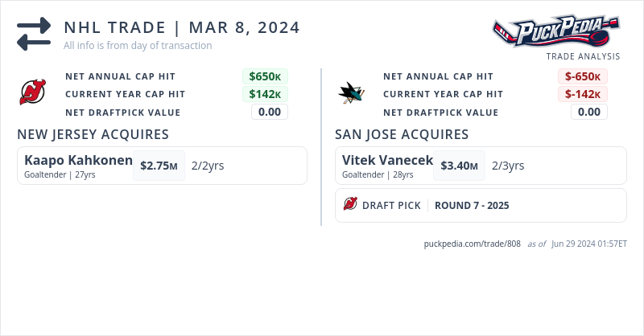Click the puckpedia.com/trade/808 link
644x336 pixels.
pos(473,244)
